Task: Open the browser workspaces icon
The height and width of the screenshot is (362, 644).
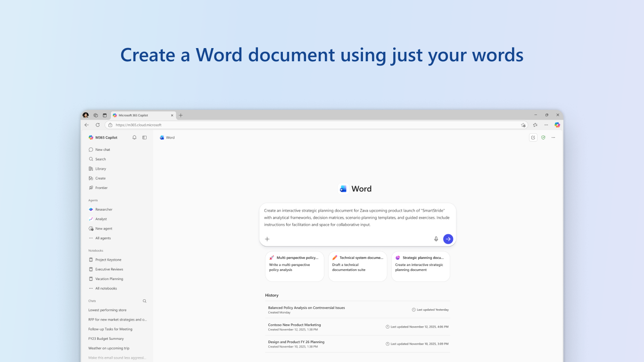Action: point(96,115)
